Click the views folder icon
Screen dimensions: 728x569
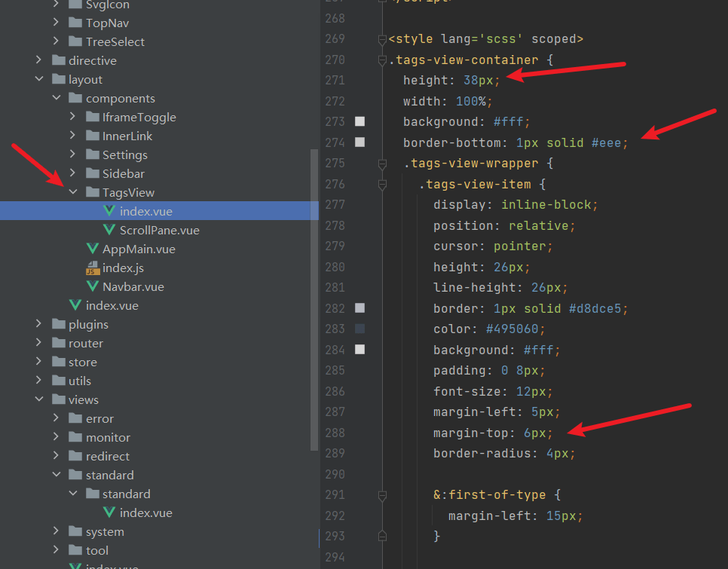pyautogui.click(x=59, y=399)
